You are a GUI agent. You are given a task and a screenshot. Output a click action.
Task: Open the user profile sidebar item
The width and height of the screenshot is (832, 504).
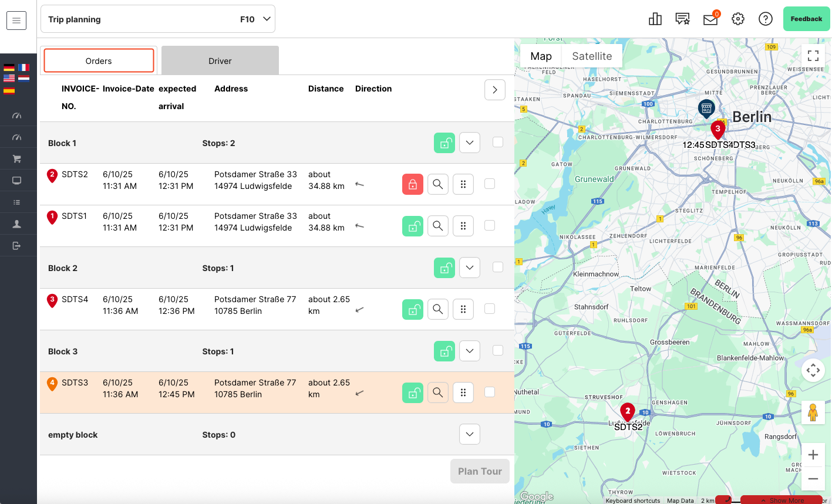[x=16, y=224]
